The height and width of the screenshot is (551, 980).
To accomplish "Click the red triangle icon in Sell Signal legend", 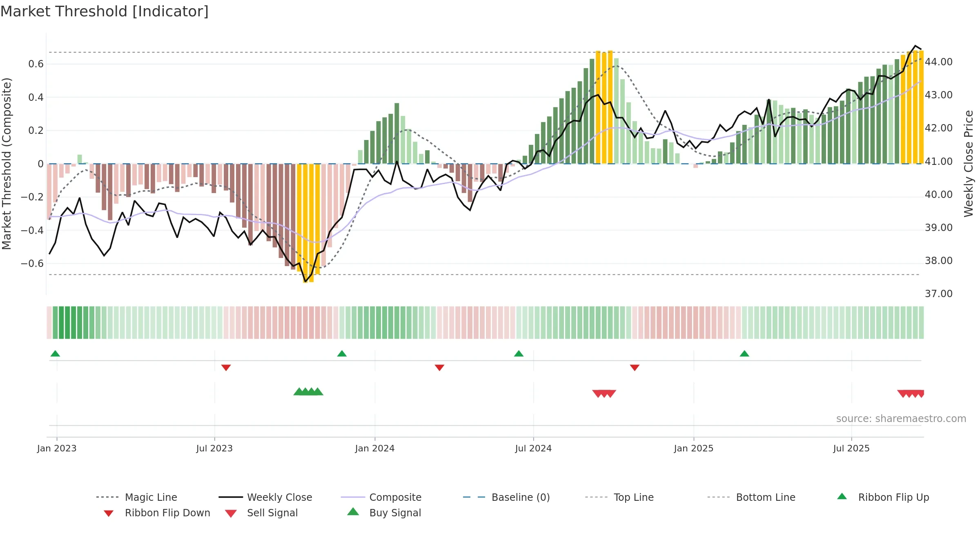I will 231,513.
